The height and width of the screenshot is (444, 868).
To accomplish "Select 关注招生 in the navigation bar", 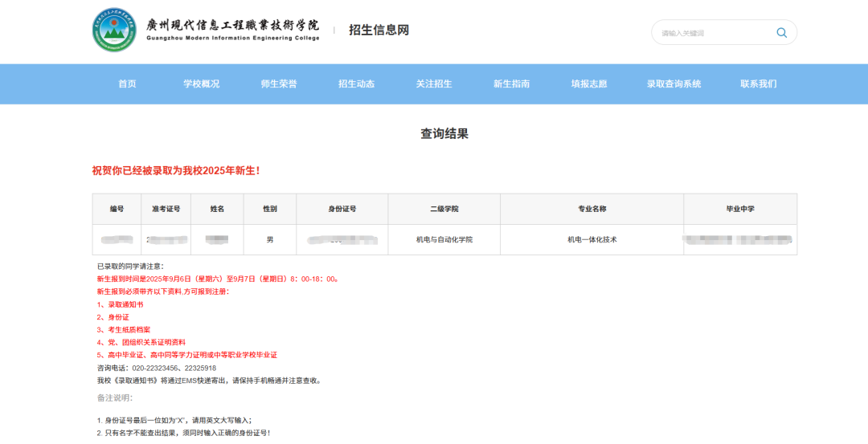I will [x=434, y=84].
